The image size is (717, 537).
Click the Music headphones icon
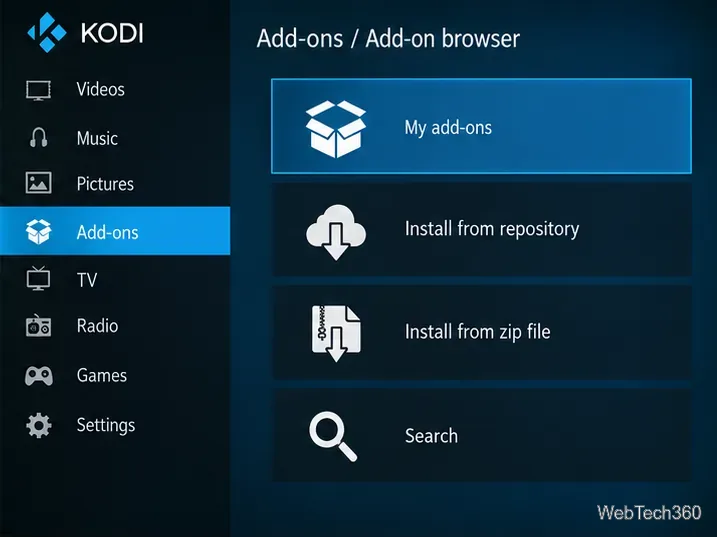[38, 137]
